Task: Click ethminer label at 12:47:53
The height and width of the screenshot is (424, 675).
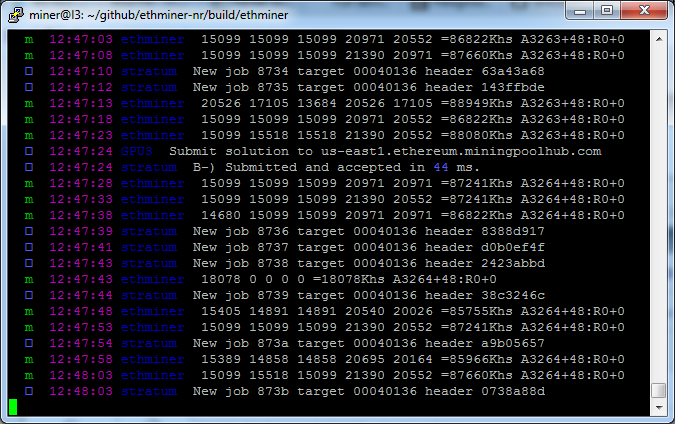Action: 152,327
